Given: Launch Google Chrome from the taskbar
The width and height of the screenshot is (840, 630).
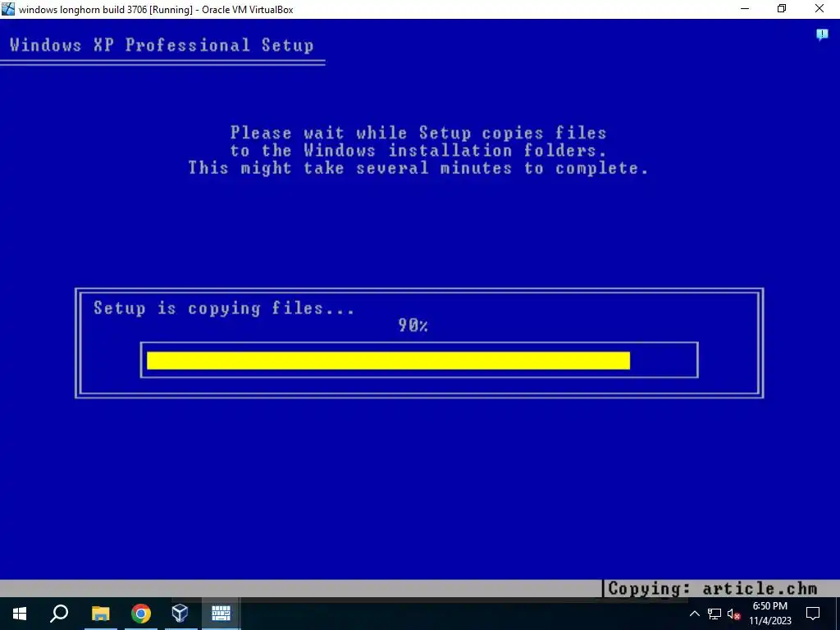Looking at the screenshot, I should 141,613.
